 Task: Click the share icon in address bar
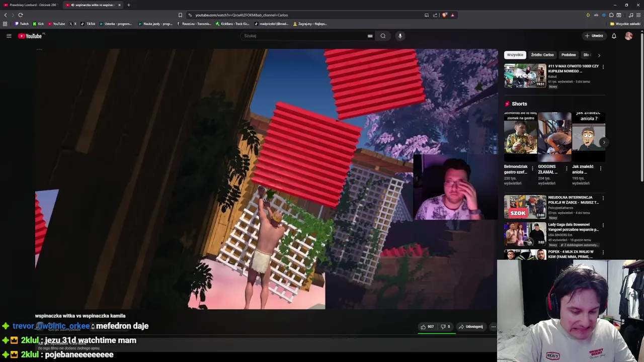[435, 15]
